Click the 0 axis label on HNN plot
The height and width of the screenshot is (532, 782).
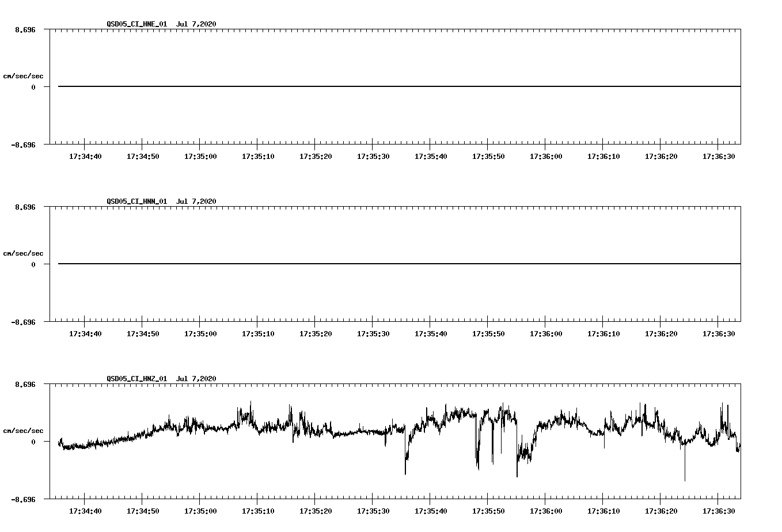tap(33, 264)
